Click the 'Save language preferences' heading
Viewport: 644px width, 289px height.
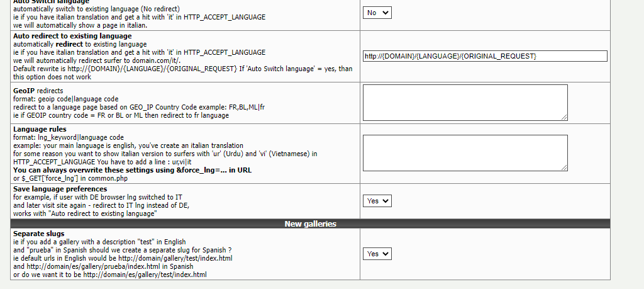pyautogui.click(x=60, y=189)
